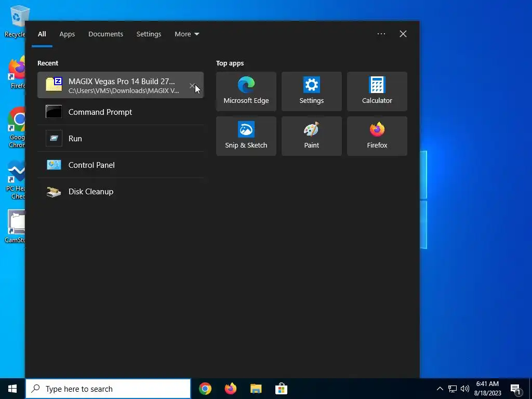
Task: Open Google Chrome from taskbar
Action: coord(205,389)
